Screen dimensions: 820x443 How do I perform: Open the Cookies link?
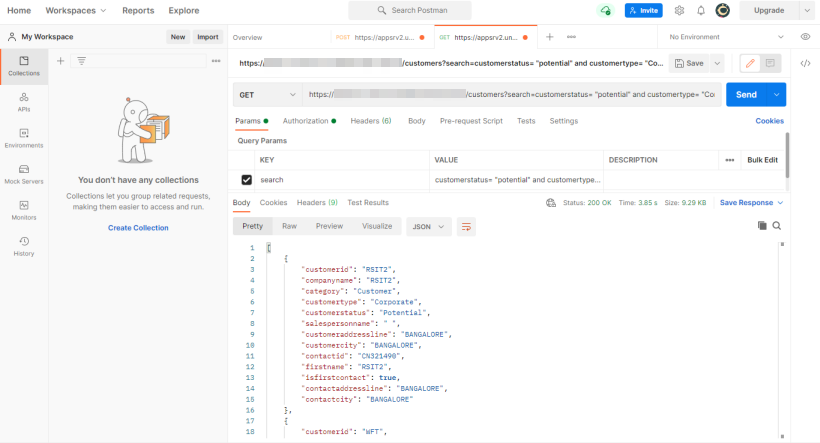[x=769, y=121]
